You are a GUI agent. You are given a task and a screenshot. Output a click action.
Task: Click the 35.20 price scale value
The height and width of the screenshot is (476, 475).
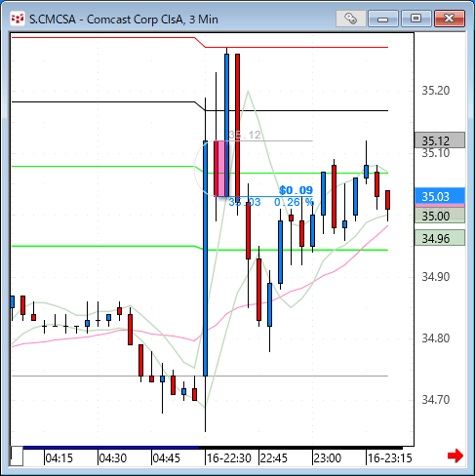click(436, 91)
